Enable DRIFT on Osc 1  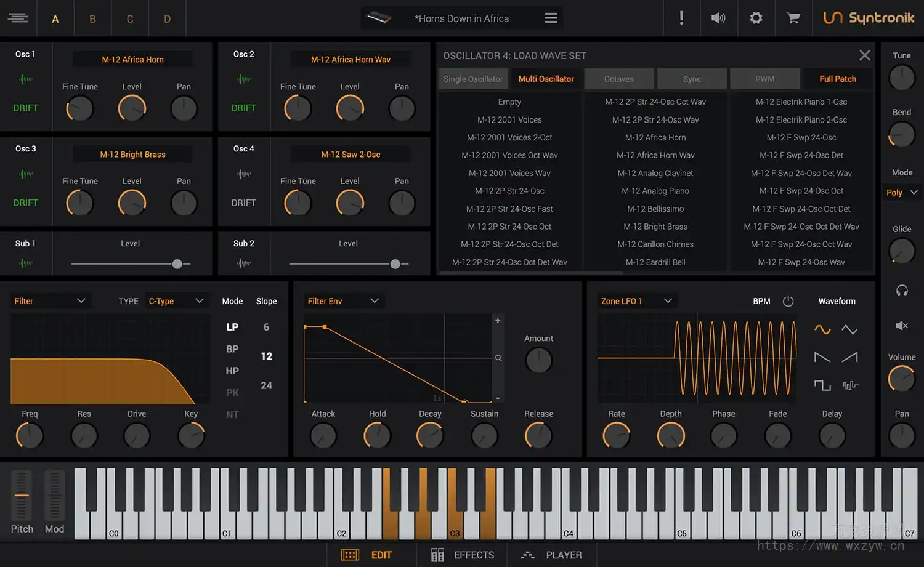(25, 108)
